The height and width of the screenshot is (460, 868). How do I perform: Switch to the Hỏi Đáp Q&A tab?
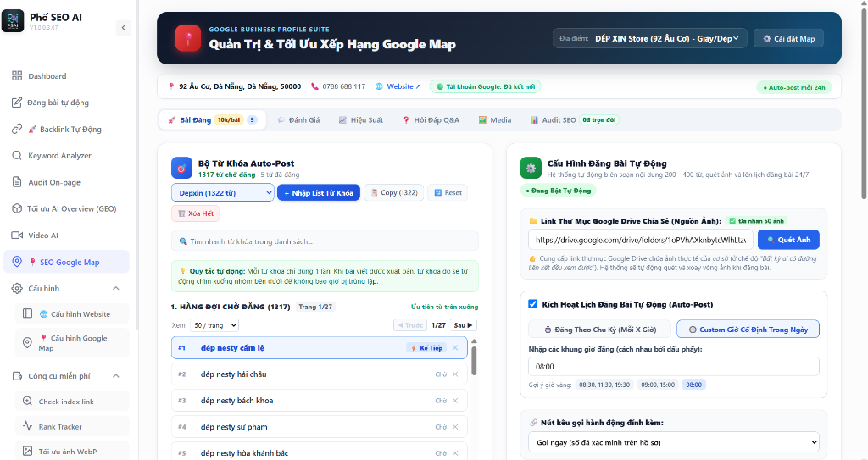pyautogui.click(x=431, y=119)
